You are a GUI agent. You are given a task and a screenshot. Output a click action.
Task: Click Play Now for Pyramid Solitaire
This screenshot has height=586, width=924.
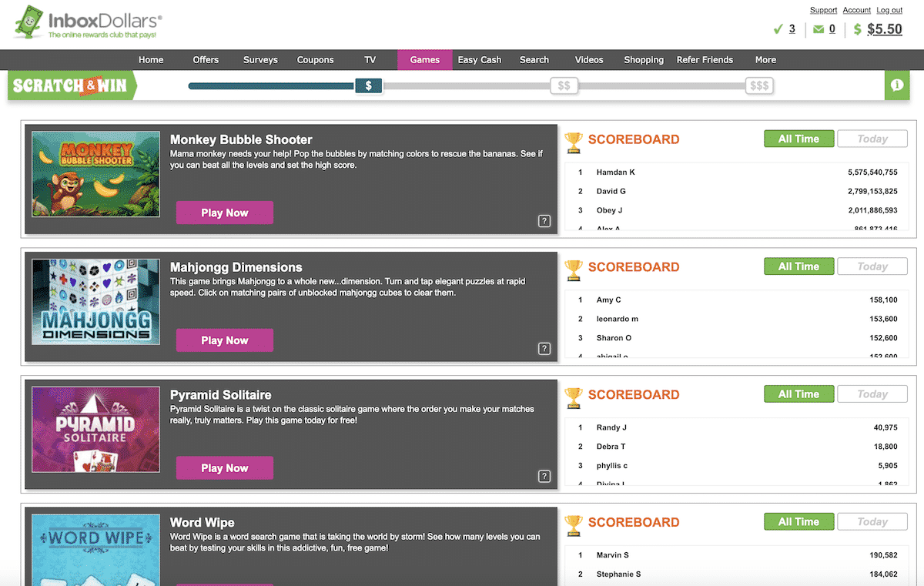tap(225, 468)
